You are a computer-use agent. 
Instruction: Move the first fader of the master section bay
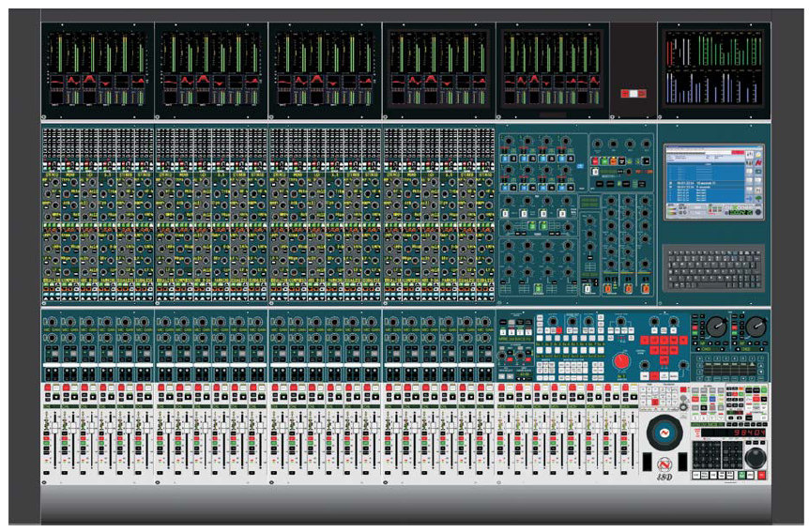(x=509, y=428)
